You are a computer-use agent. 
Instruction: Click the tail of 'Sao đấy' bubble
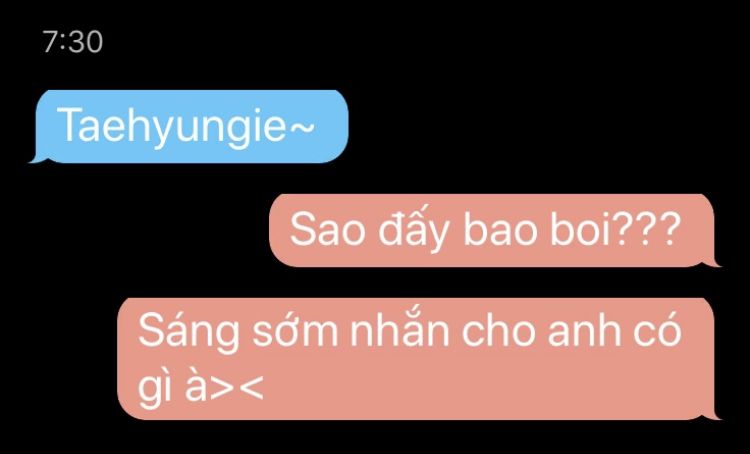pos(713,262)
